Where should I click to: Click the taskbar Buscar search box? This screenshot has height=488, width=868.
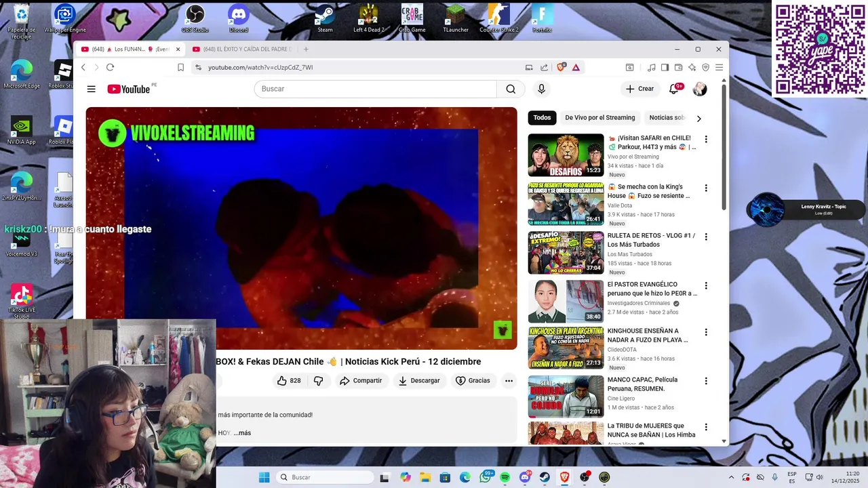(326, 477)
